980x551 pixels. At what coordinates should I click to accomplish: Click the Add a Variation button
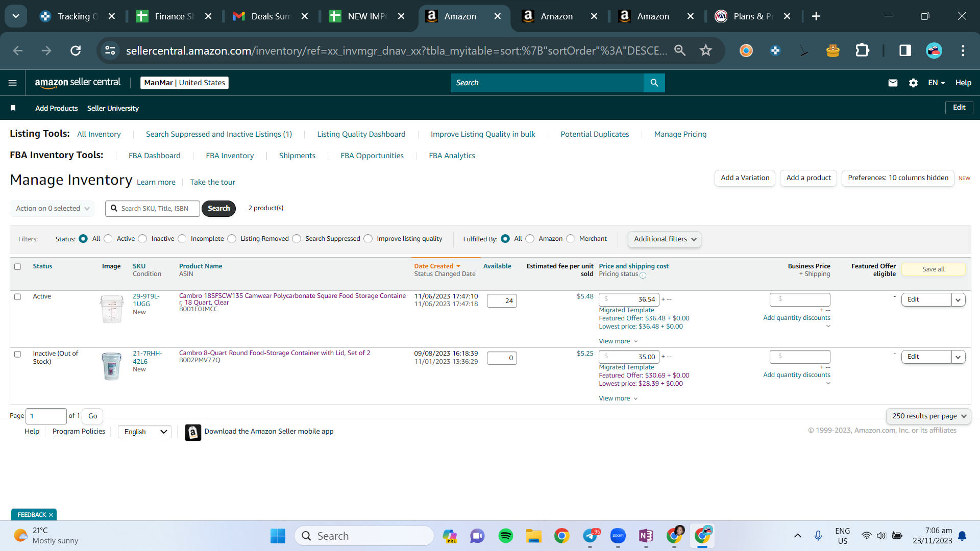coord(745,178)
